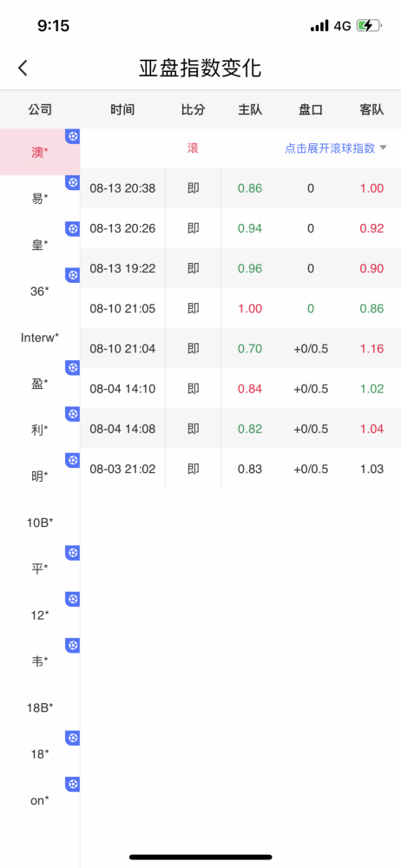Tap the soccer ball badge beside 盈*

(x=73, y=367)
